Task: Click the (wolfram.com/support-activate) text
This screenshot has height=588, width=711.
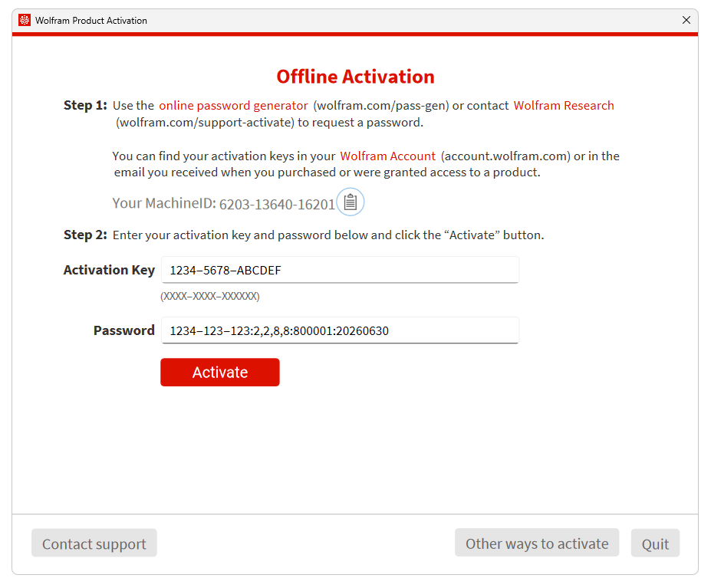Action: 205,123
